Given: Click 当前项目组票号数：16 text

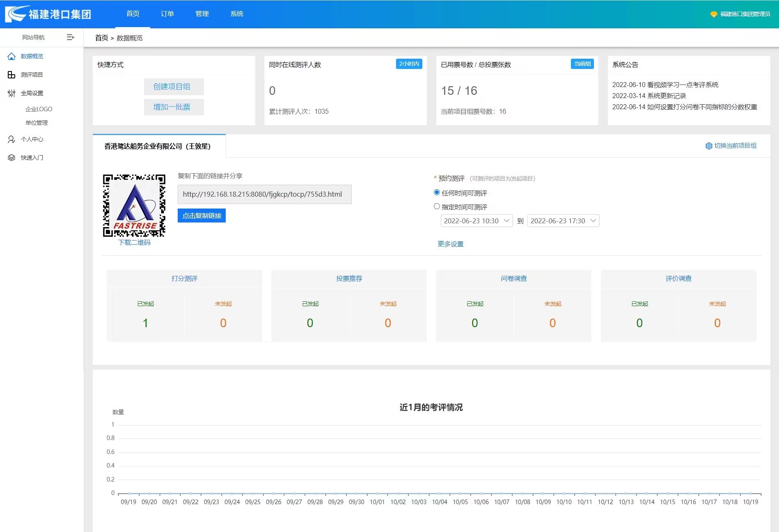Looking at the screenshot, I should (473, 112).
